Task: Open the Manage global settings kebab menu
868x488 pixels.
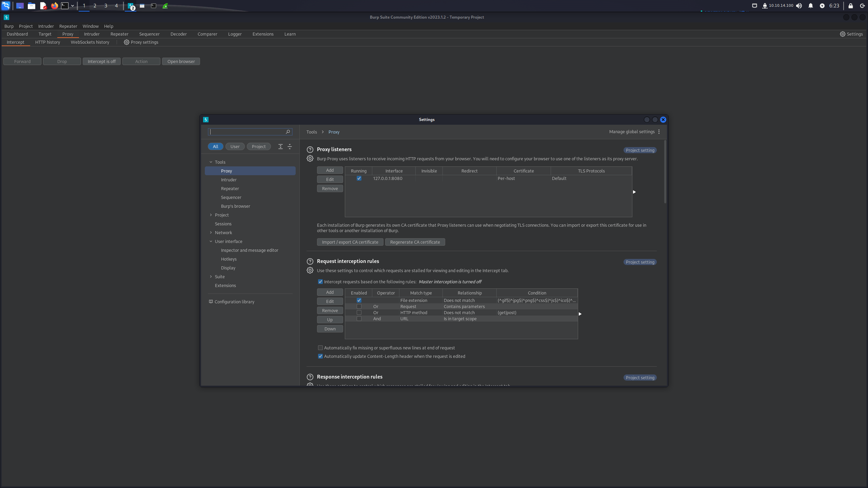Action: tap(659, 132)
